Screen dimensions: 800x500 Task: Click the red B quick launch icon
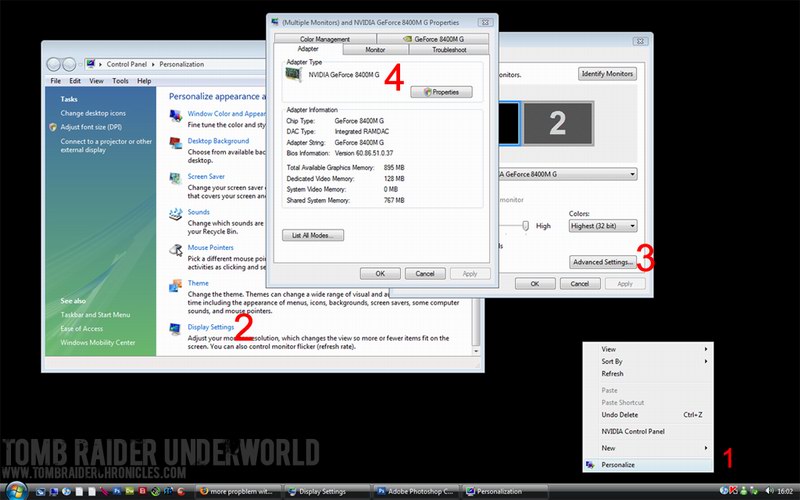142,491
